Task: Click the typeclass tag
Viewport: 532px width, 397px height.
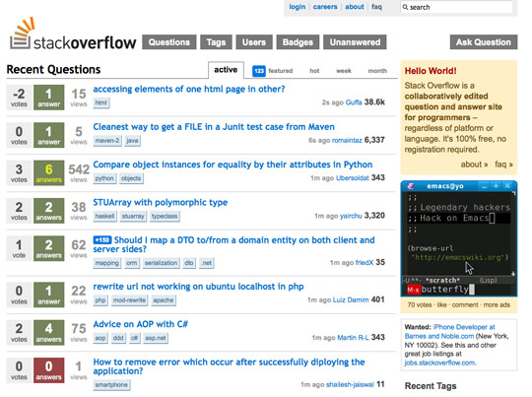Action: click(x=165, y=216)
